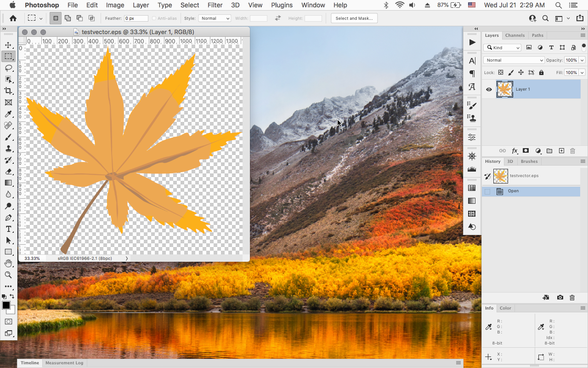This screenshot has width=588, height=368.
Task: Click the Open state in History panel
Action: click(x=513, y=191)
